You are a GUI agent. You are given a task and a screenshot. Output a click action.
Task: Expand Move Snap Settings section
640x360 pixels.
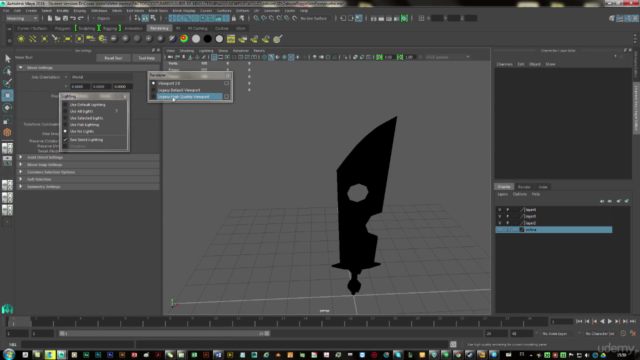[x=21, y=165]
